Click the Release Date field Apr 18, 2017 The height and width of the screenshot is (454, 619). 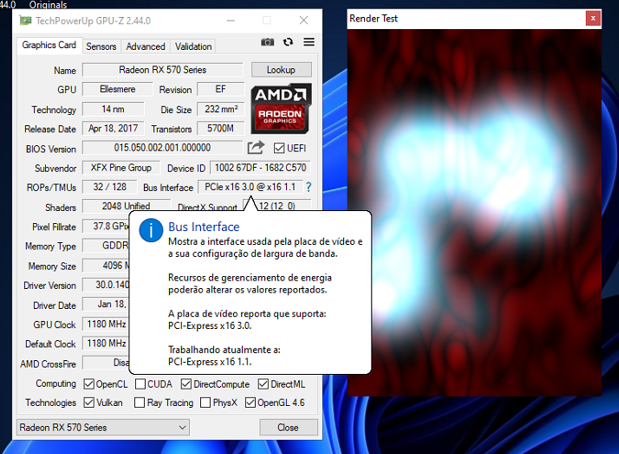tap(113, 128)
